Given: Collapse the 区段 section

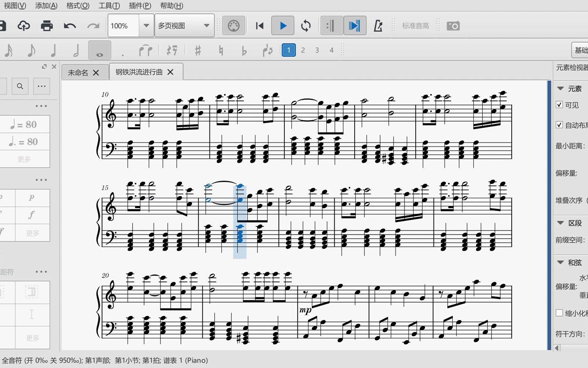Looking at the screenshot, I should click(x=560, y=223).
